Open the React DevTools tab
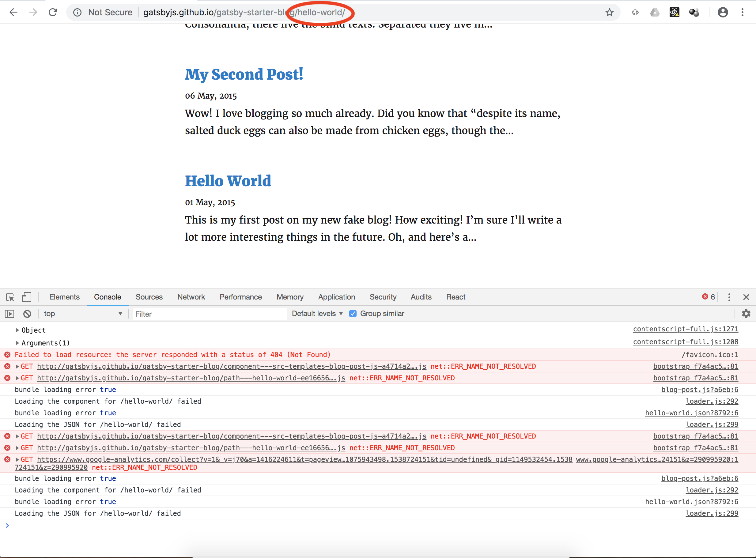 [x=456, y=297]
